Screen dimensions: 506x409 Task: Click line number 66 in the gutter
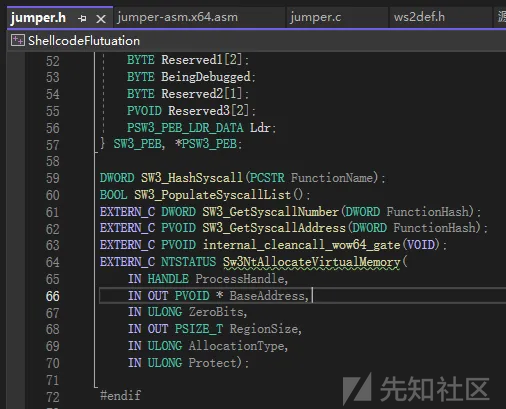pyautogui.click(x=53, y=296)
